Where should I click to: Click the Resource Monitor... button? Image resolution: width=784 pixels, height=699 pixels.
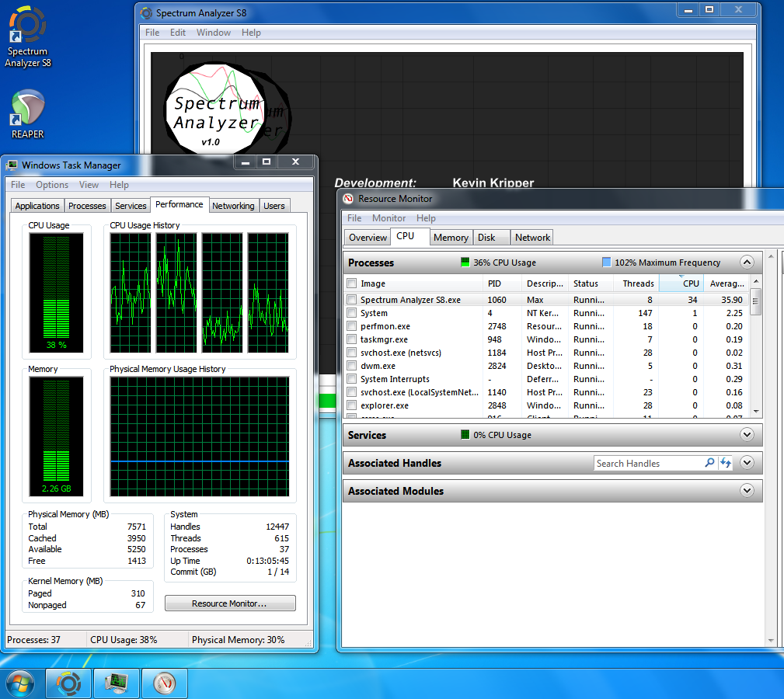(x=230, y=603)
